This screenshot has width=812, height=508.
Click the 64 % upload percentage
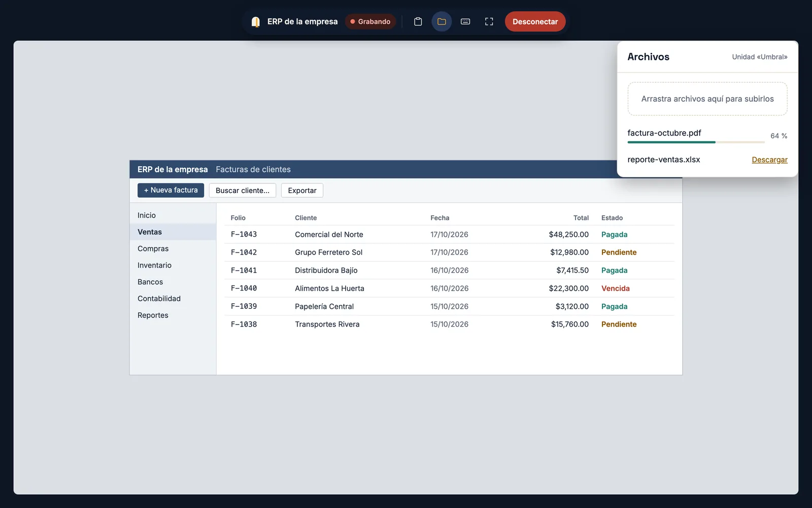(x=779, y=136)
